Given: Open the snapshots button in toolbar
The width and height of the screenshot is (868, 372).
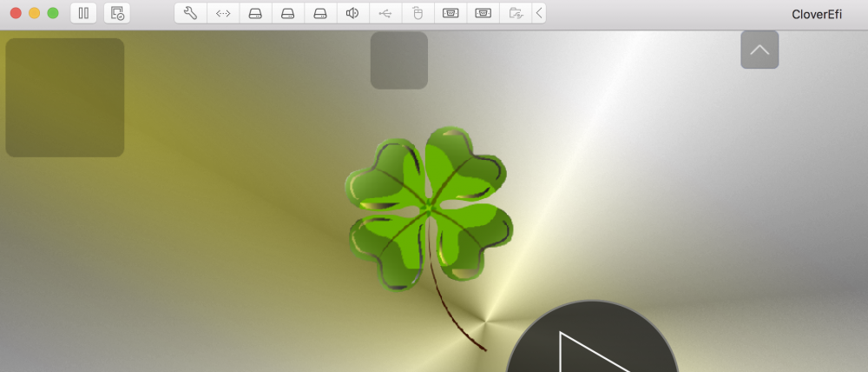Looking at the screenshot, I should click(117, 13).
